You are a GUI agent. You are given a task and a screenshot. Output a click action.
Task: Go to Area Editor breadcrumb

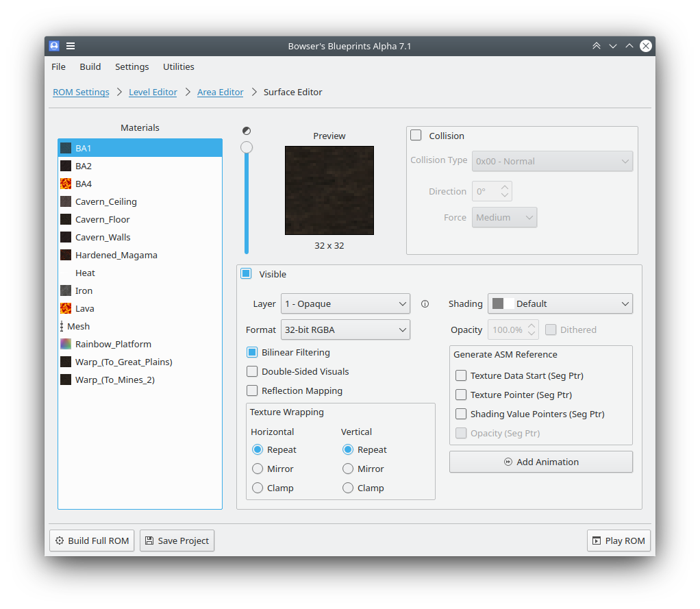(220, 92)
